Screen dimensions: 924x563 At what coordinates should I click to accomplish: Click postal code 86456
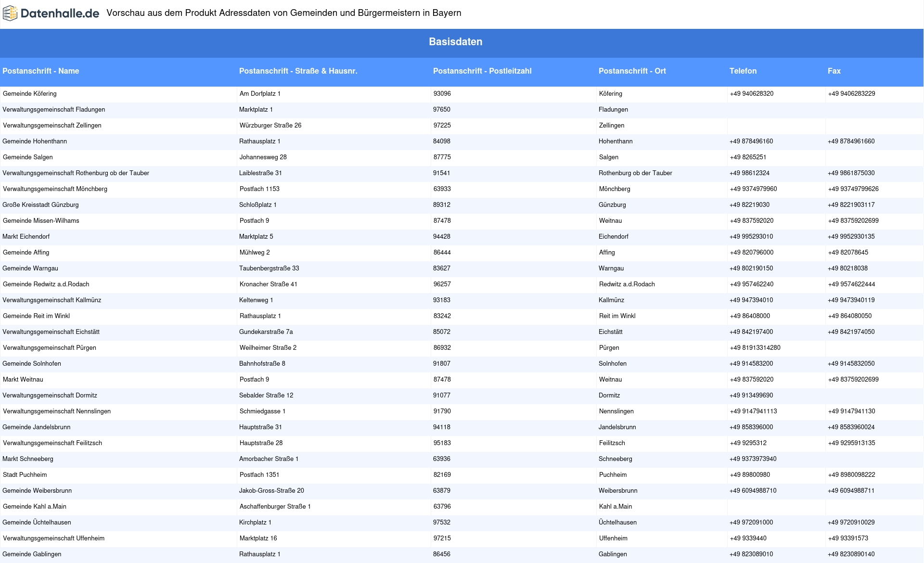(x=442, y=554)
